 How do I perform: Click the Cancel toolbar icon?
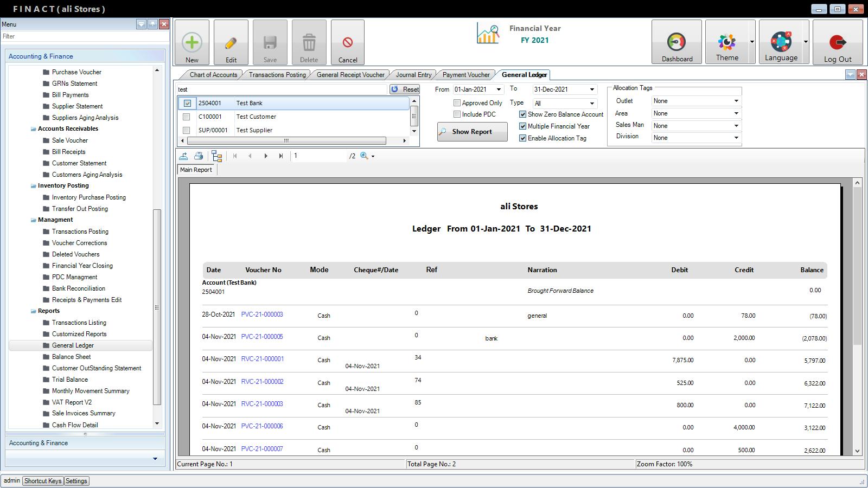click(348, 43)
